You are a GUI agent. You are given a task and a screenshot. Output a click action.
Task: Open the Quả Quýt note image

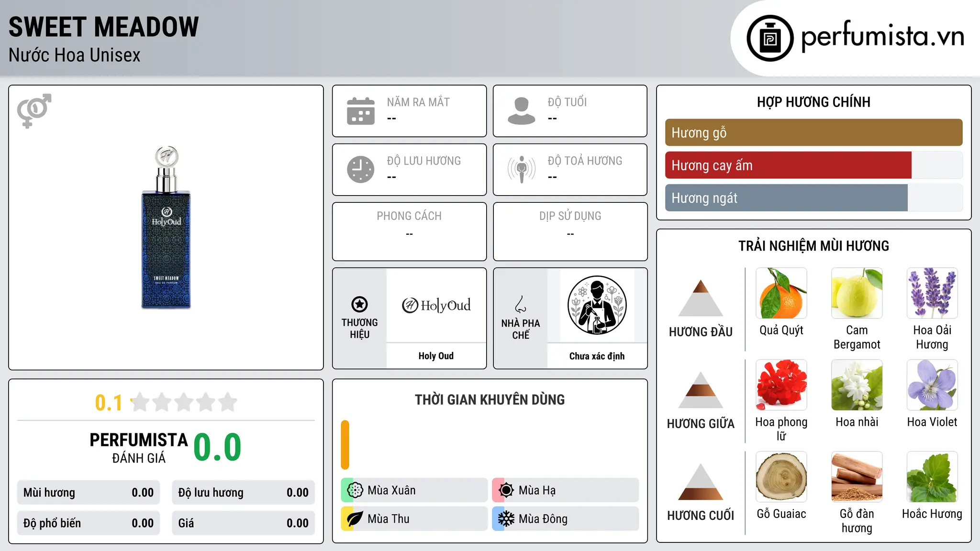(x=781, y=293)
